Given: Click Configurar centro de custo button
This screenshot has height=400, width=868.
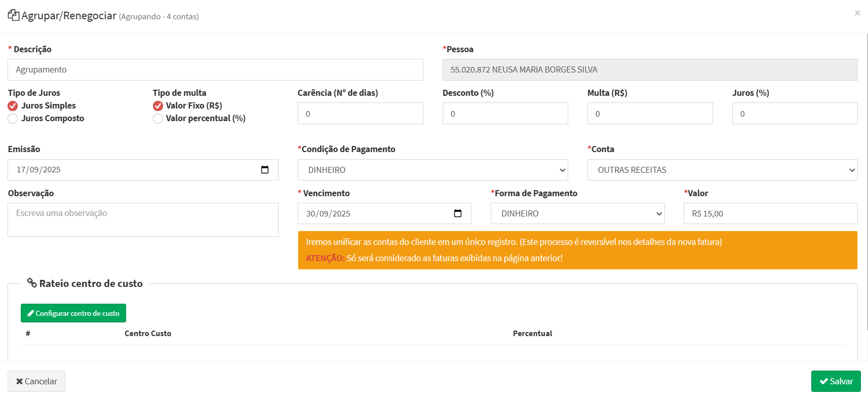Looking at the screenshot, I should point(73,313).
